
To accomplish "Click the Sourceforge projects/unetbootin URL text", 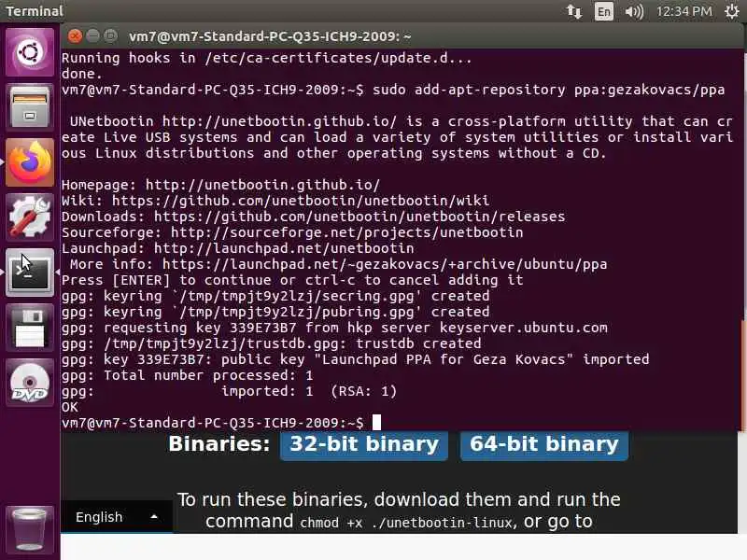I will pos(346,232).
